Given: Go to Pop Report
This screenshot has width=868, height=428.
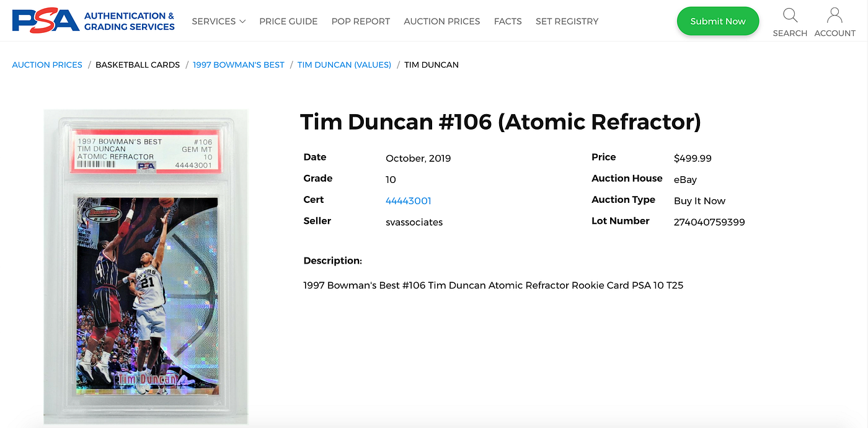Looking at the screenshot, I should [x=361, y=21].
